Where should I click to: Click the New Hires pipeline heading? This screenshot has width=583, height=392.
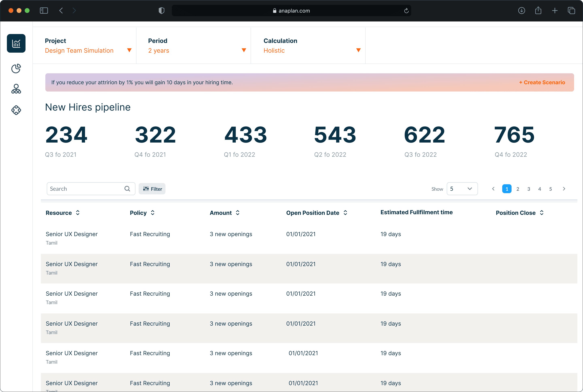coord(88,107)
